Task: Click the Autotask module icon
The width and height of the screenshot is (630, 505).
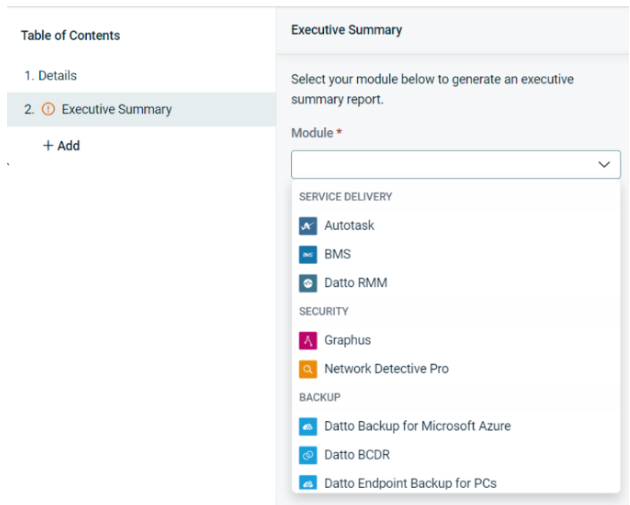Action: pyautogui.click(x=308, y=226)
